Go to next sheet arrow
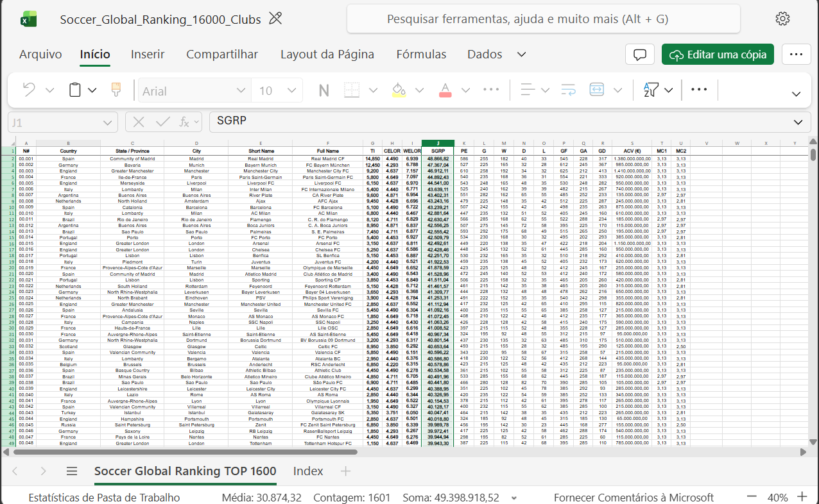This screenshot has width=819, height=504. point(43,471)
